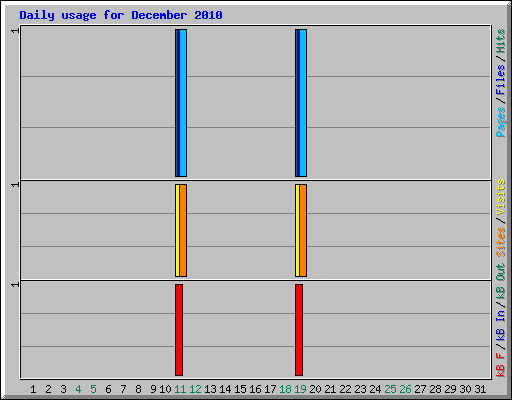The height and width of the screenshot is (400, 512).
Task: Click the 'Hits' legend label
Action: 500,41
